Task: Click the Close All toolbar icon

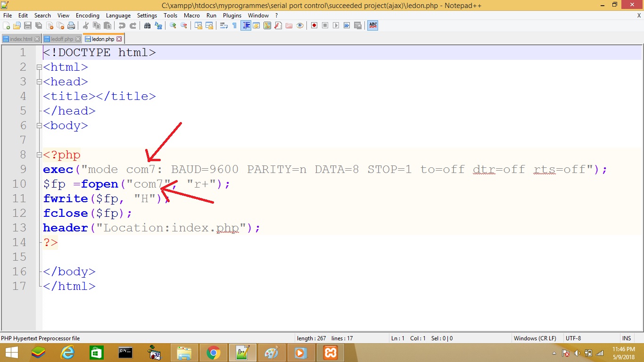Action: (60, 25)
